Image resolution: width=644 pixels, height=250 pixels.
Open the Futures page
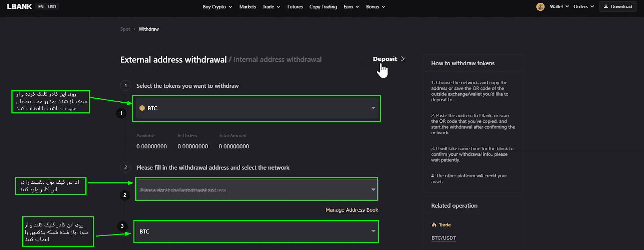(x=295, y=7)
